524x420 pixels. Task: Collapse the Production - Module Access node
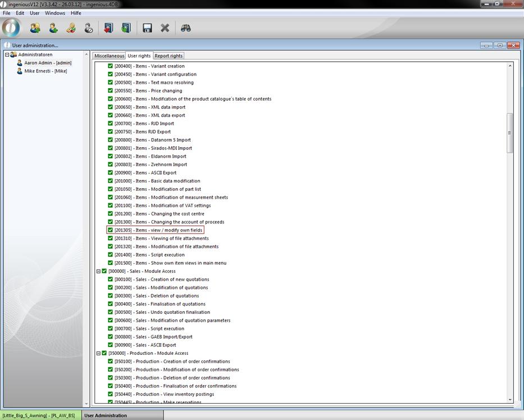(x=98, y=353)
